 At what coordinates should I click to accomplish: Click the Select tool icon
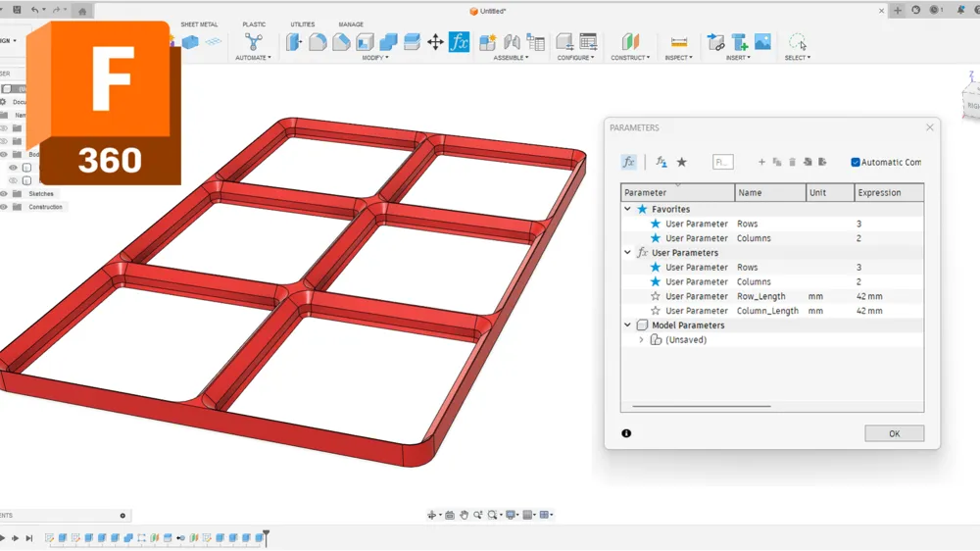click(798, 42)
